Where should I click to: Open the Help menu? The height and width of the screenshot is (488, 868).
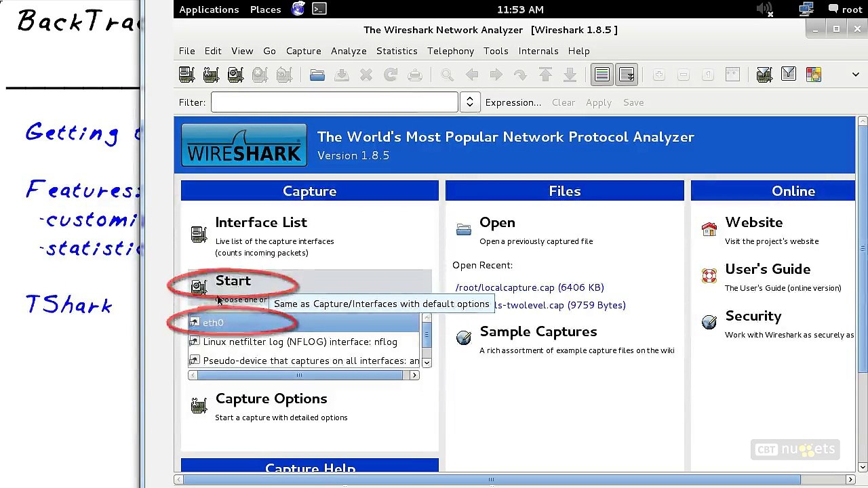pos(578,51)
